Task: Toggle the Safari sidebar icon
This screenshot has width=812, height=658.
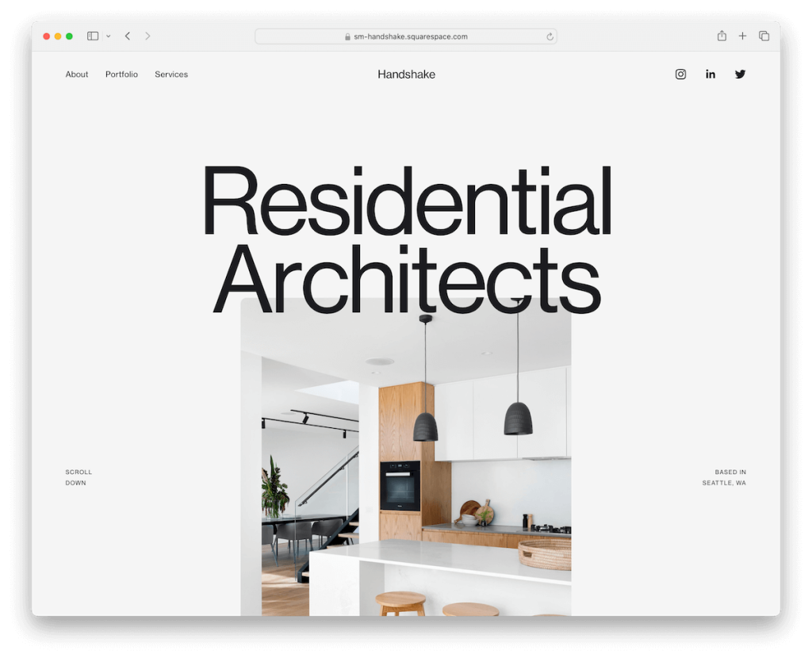Action: 93,36
